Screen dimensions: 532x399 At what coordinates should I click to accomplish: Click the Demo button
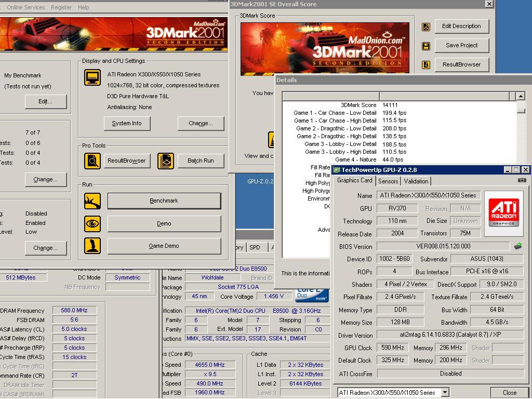pos(164,223)
